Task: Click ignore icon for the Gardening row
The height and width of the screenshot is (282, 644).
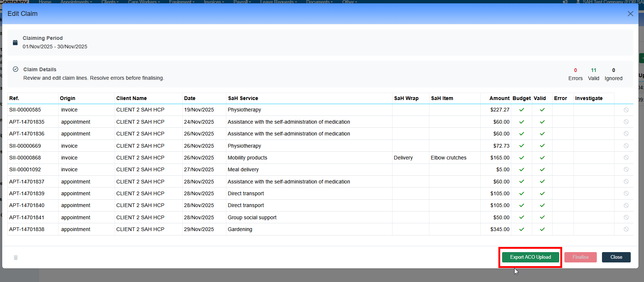Action: 626,229
